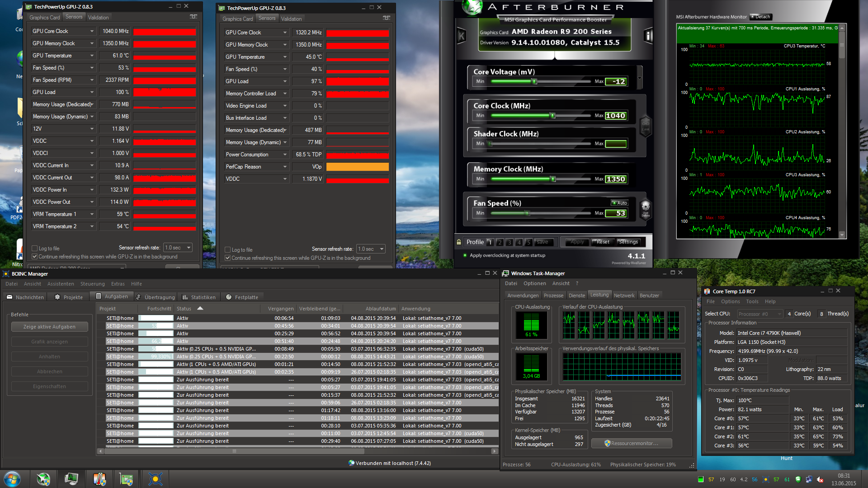Click the profile lock icon in Afterburner

(459, 242)
